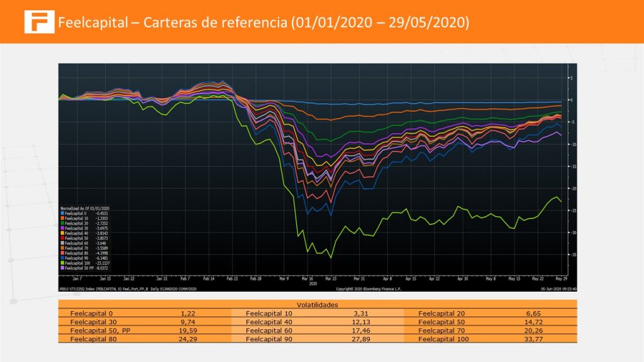Click the Apr 22 date axis label
Viewport: 644px width, 362px height.
tap(434, 278)
